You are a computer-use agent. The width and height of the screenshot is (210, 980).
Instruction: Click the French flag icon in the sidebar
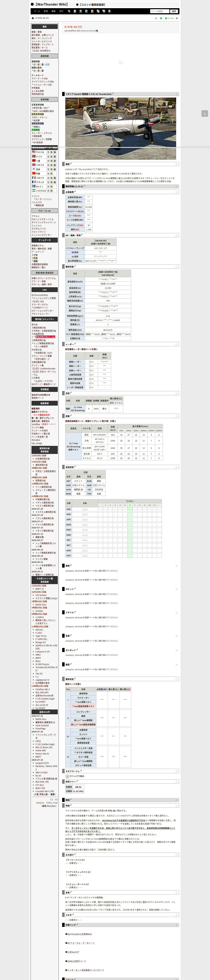[x=34, y=182]
